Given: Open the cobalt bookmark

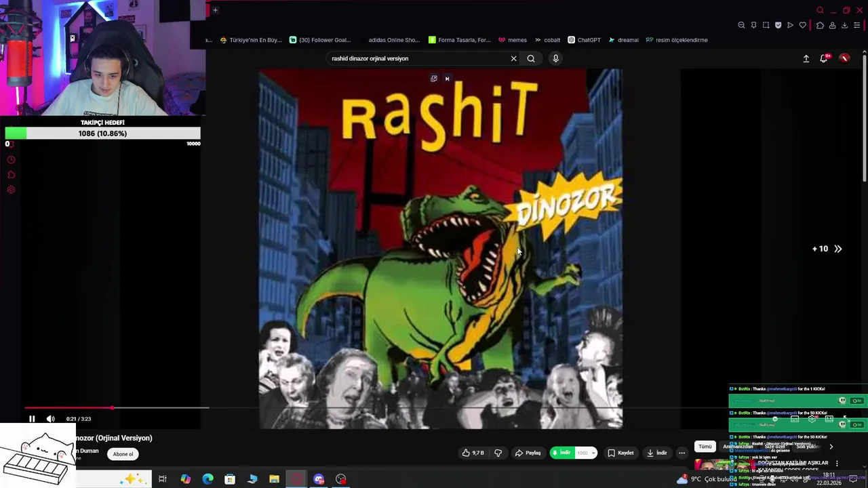Looking at the screenshot, I should [x=547, y=40].
